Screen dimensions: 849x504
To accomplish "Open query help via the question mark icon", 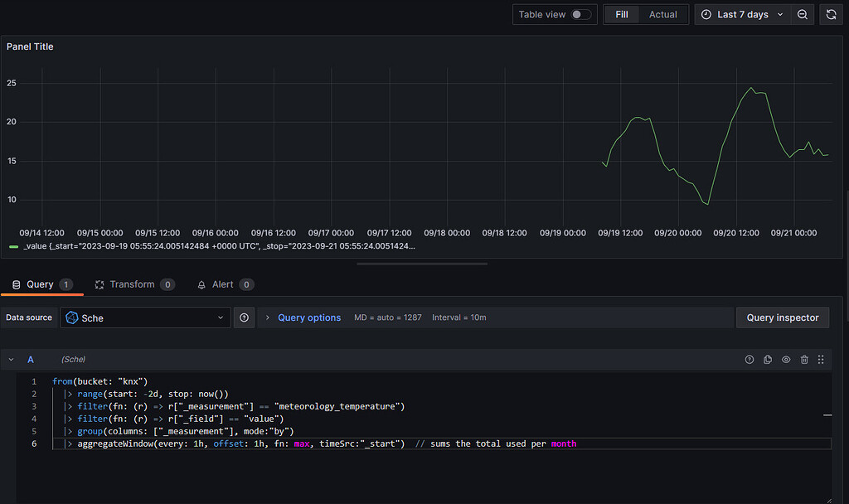I will pos(749,359).
